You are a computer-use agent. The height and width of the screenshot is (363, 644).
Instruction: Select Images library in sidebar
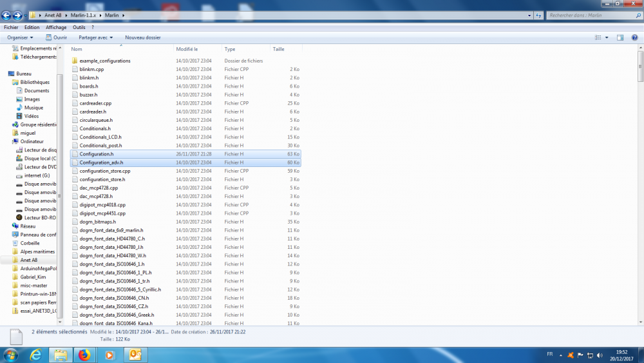pyautogui.click(x=32, y=99)
